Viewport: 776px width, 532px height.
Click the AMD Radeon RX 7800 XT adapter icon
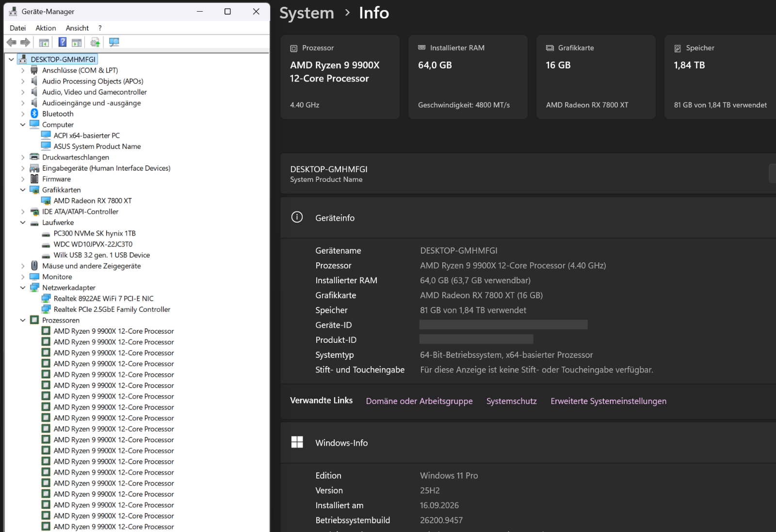click(46, 201)
